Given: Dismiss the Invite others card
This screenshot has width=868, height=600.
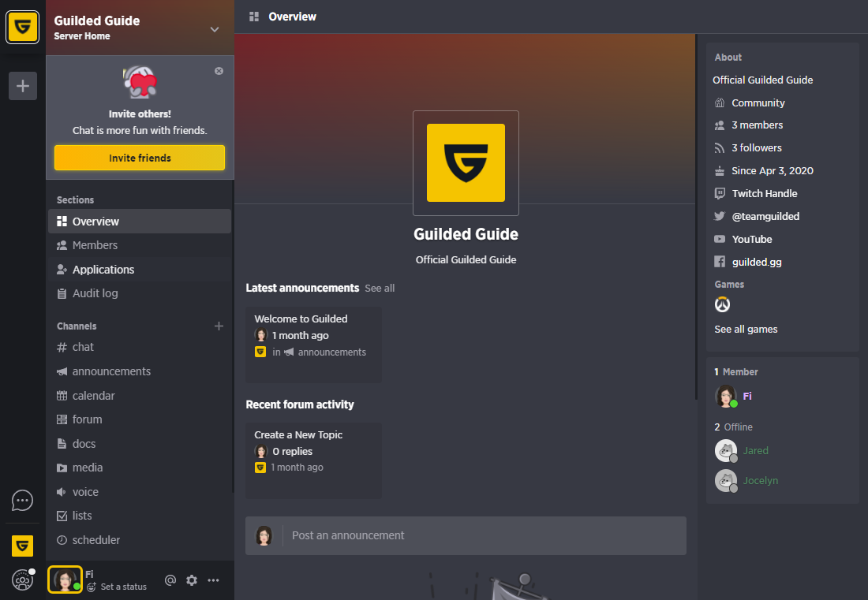Looking at the screenshot, I should pyautogui.click(x=219, y=71).
